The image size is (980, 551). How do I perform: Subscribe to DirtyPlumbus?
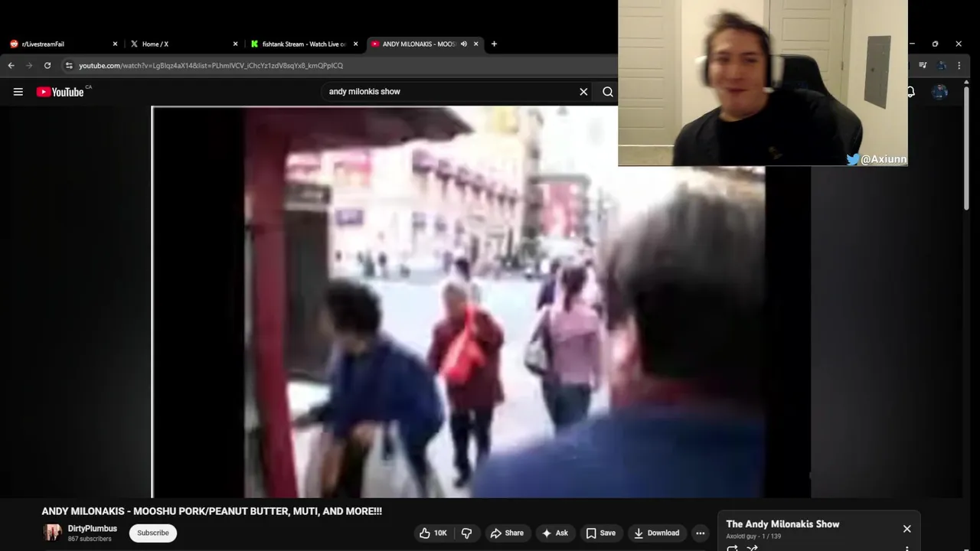153,533
